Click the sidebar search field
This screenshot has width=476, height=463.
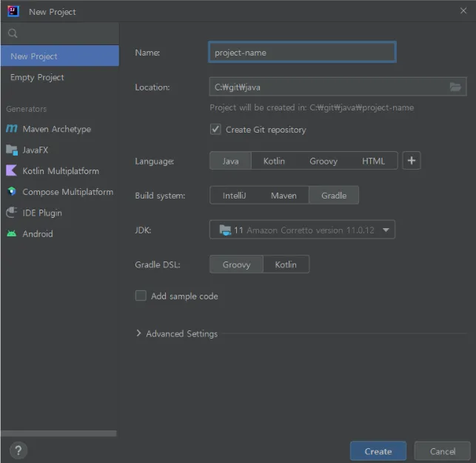[60, 33]
